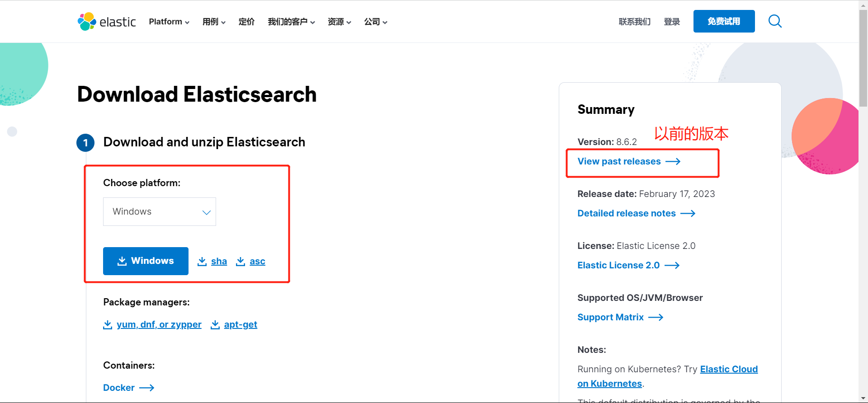The width and height of the screenshot is (868, 403).
Task: Click the Supported OS/JVM/Browser label
Action: click(x=640, y=298)
